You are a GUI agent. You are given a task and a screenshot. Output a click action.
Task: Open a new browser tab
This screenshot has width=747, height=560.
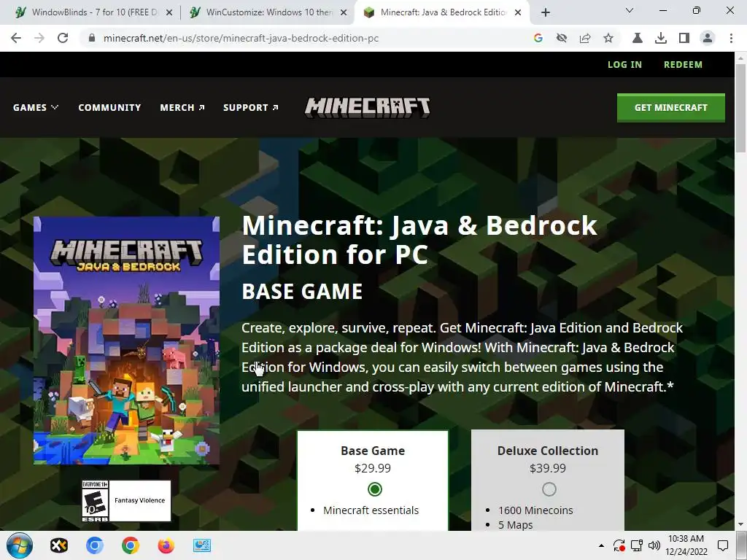pos(546,12)
